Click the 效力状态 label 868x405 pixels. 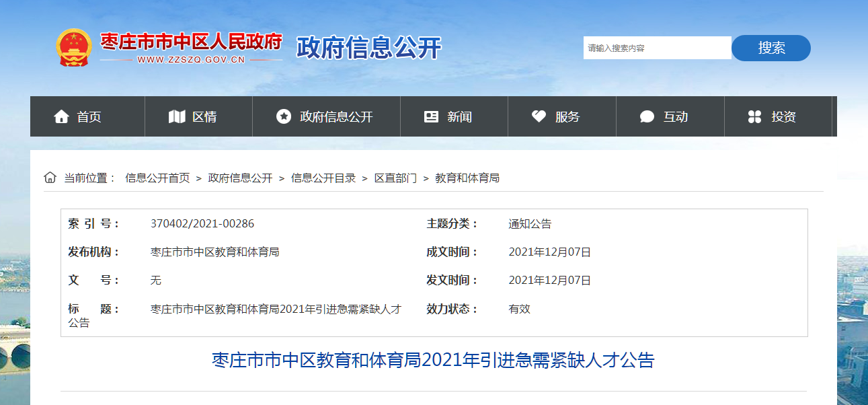click(452, 309)
